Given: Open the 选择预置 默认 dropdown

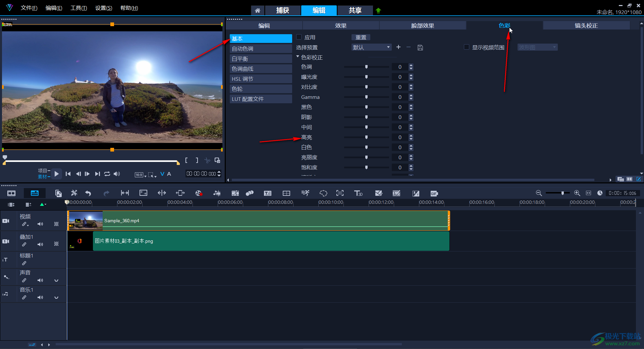Looking at the screenshot, I should coord(371,47).
